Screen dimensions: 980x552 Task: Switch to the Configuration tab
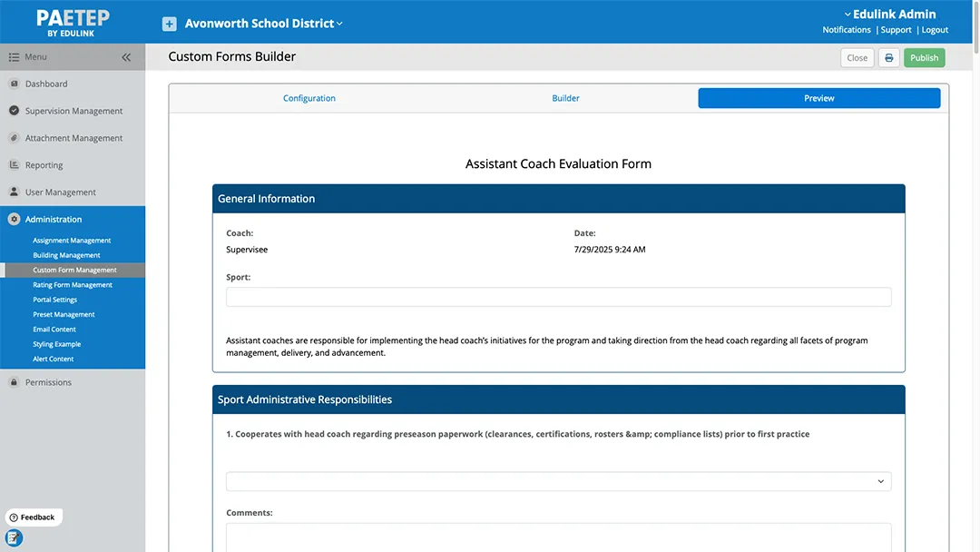point(309,98)
